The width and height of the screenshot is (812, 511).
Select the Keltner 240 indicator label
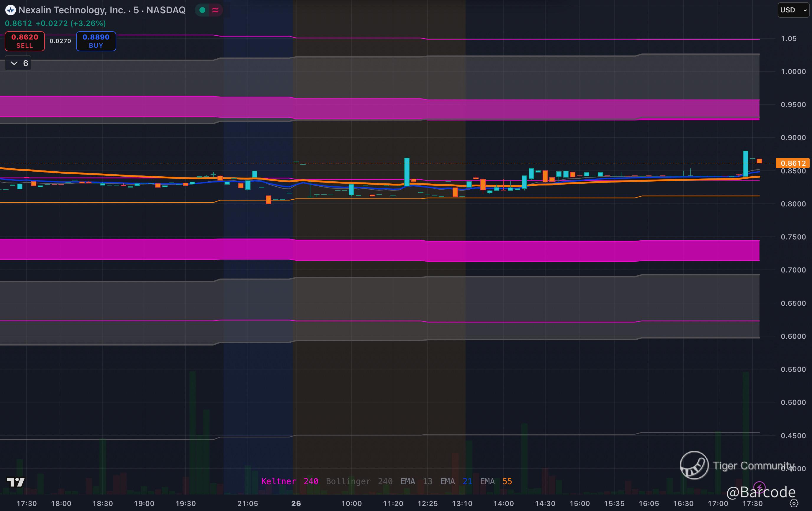(289, 481)
